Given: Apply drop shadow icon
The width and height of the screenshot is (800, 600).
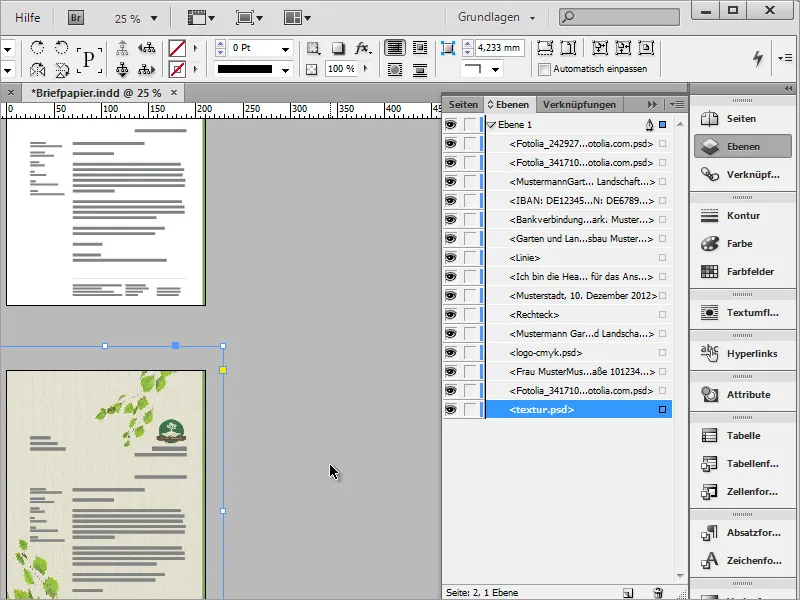Looking at the screenshot, I should (x=338, y=48).
